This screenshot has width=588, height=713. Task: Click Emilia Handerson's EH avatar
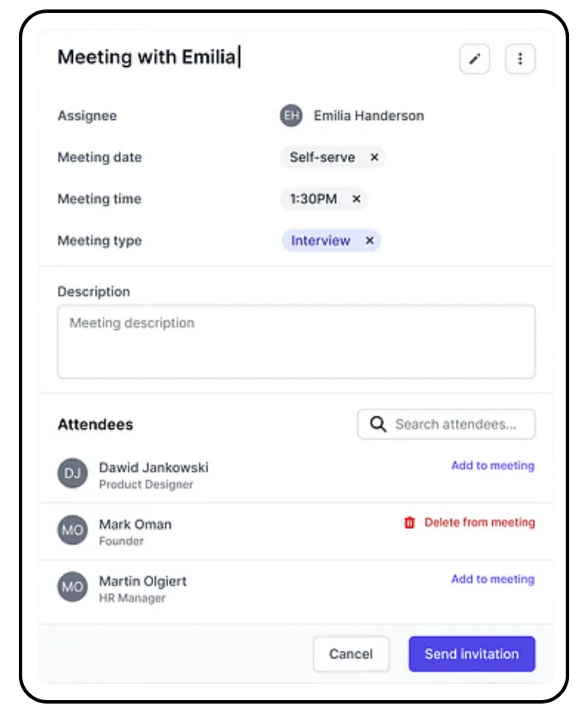click(x=292, y=116)
